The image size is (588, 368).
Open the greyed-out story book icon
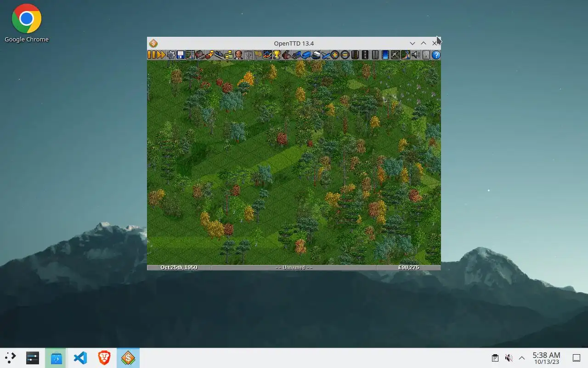(x=249, y=55)
